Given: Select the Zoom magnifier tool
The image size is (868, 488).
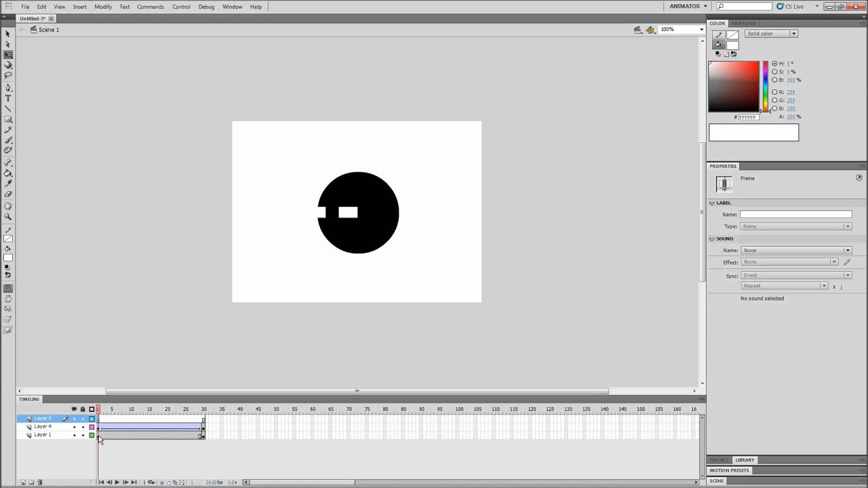Looking at the screenshot, I should pyautogui.click(x=8, y=217).
